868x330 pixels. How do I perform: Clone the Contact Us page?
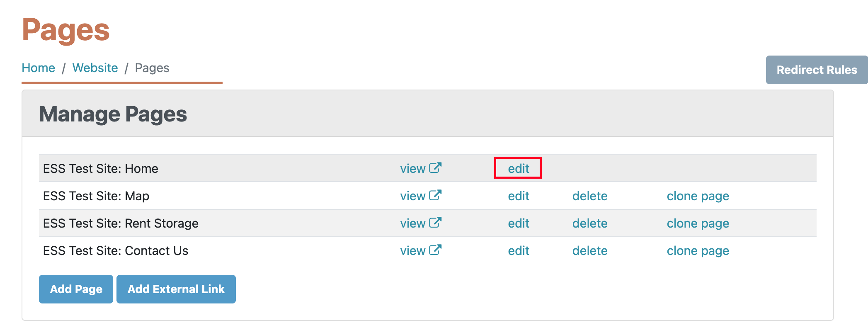698,251
